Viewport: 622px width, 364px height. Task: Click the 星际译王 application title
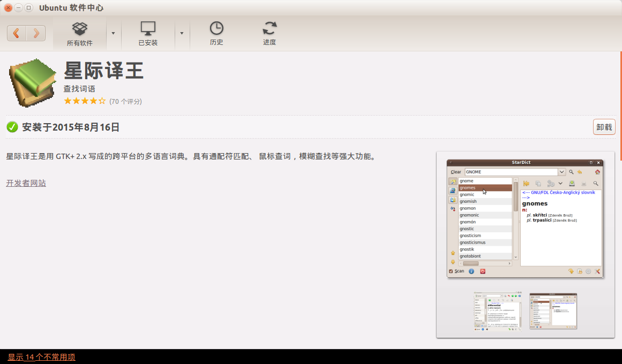coord(103,71)
